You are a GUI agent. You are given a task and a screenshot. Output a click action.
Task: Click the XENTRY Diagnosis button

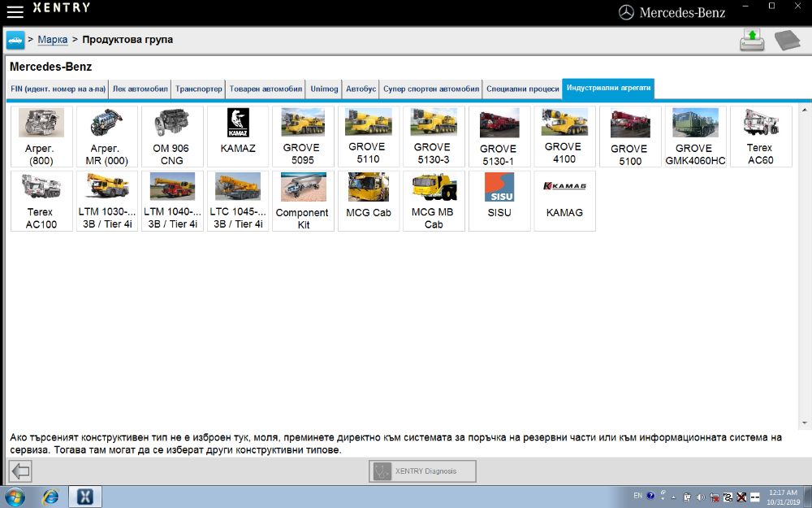click(x=422, y=471)
